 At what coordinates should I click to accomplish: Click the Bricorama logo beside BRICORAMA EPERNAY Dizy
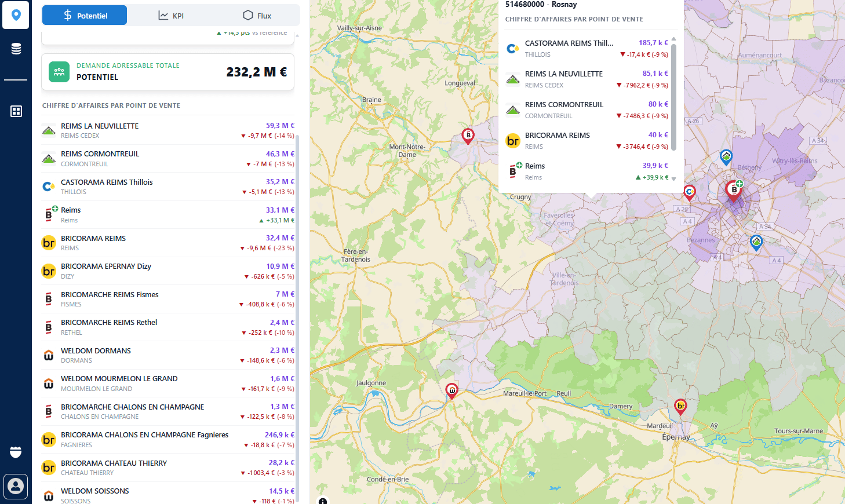49,271
